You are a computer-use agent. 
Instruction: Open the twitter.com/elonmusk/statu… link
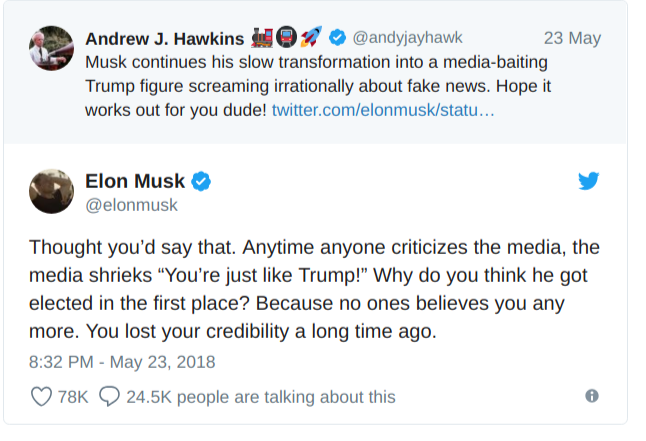(x=383, y=107)
